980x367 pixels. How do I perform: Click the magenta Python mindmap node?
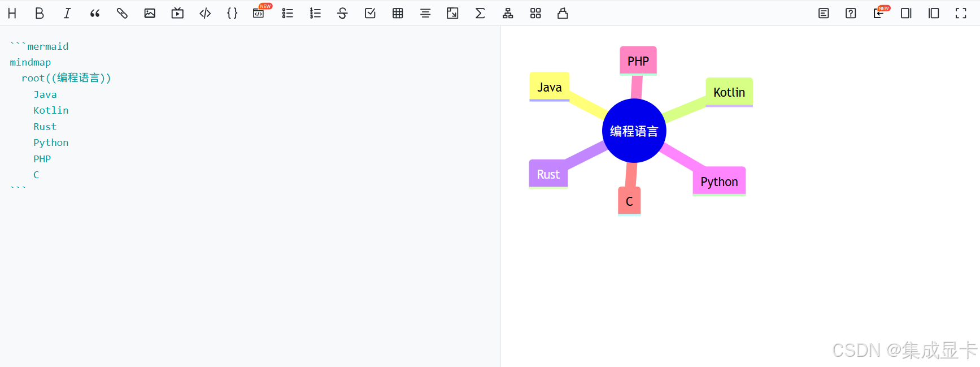point(719,182)
